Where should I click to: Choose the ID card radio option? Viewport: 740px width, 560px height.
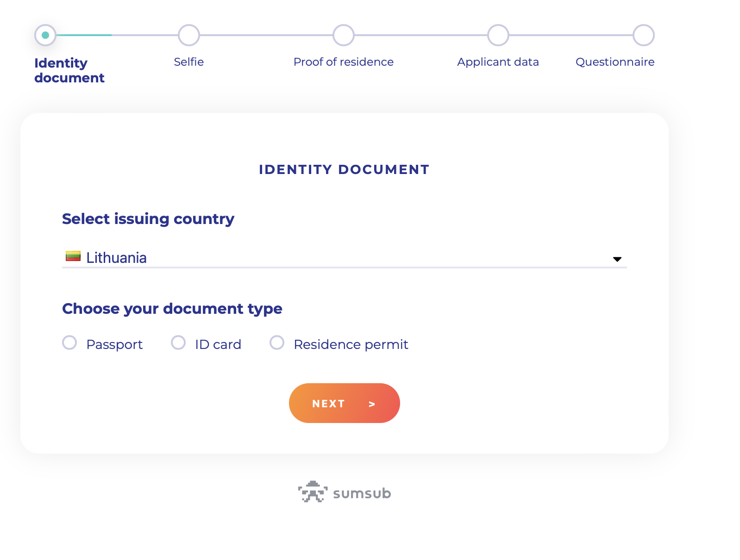click(178, 343)
